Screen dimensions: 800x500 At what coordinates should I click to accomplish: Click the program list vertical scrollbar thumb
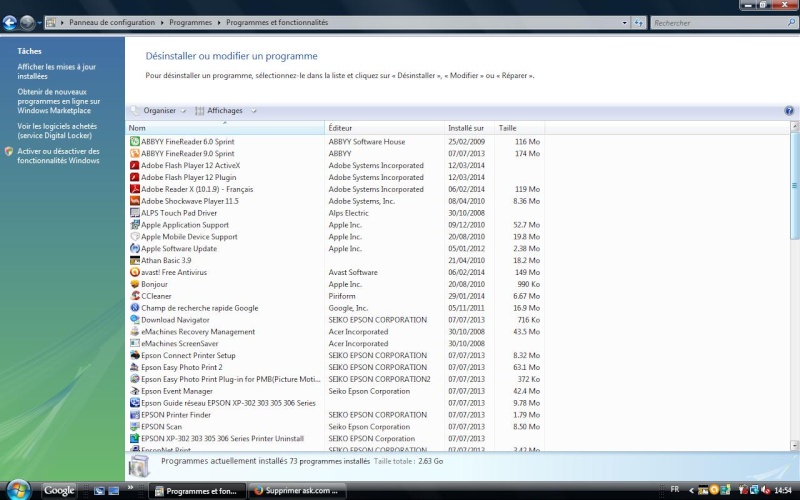pos(794,186)
